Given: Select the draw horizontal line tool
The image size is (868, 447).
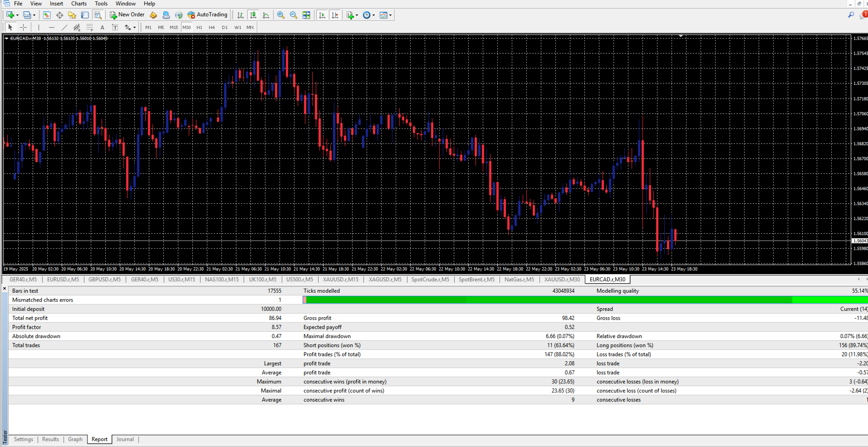Looking at the screenshot, I should (51, 28).
